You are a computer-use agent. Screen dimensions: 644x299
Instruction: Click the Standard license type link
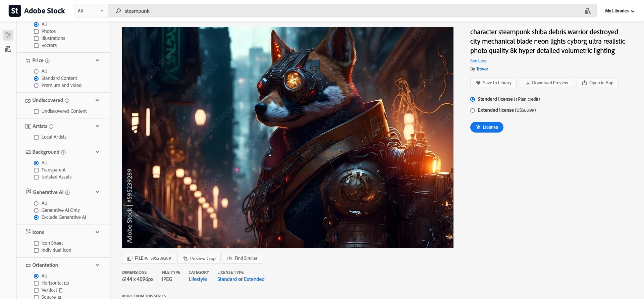pyautogui.click(x=227, y=279)
